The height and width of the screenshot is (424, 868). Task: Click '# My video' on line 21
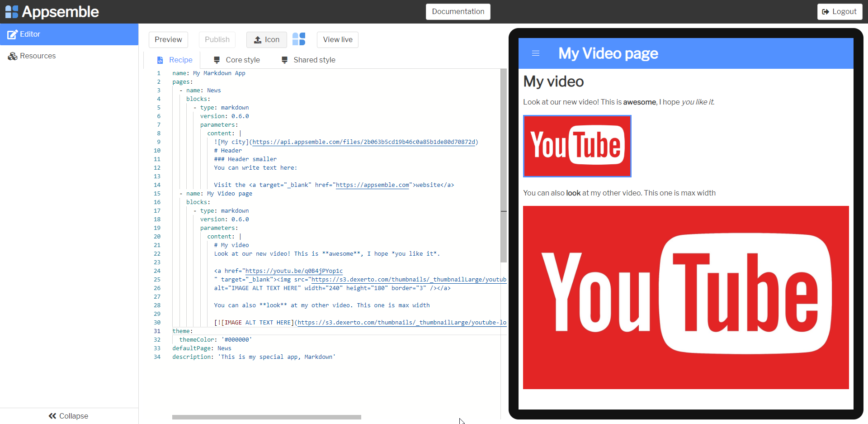pyautogui.click(x=231, y=245)
